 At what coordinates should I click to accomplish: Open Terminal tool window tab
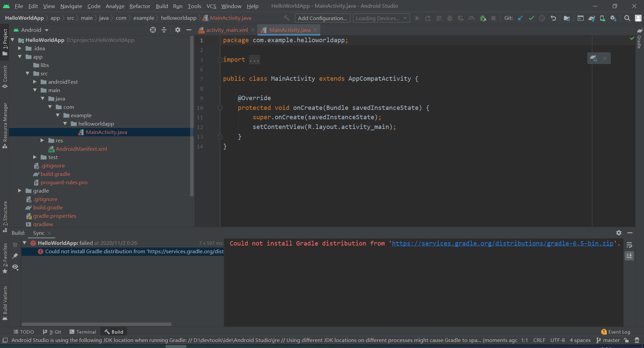pyautogui.click(x=83, y=332)
